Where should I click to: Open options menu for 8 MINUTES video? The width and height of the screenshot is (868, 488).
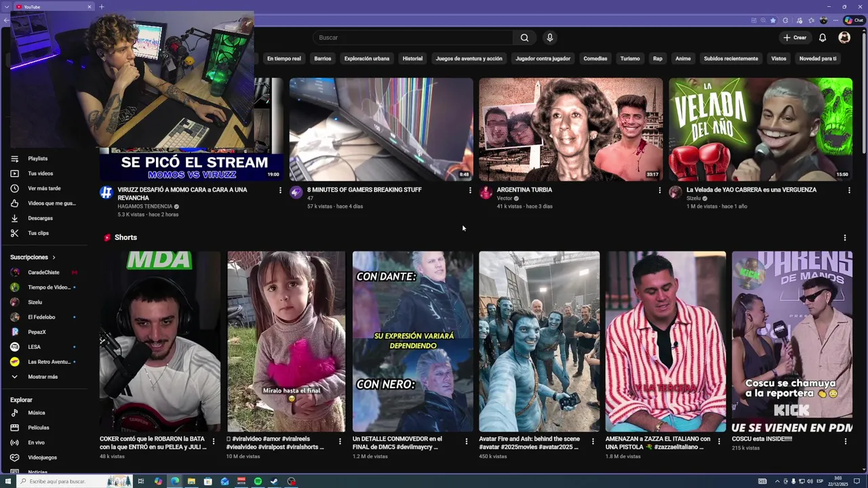[x=470, y=190]
